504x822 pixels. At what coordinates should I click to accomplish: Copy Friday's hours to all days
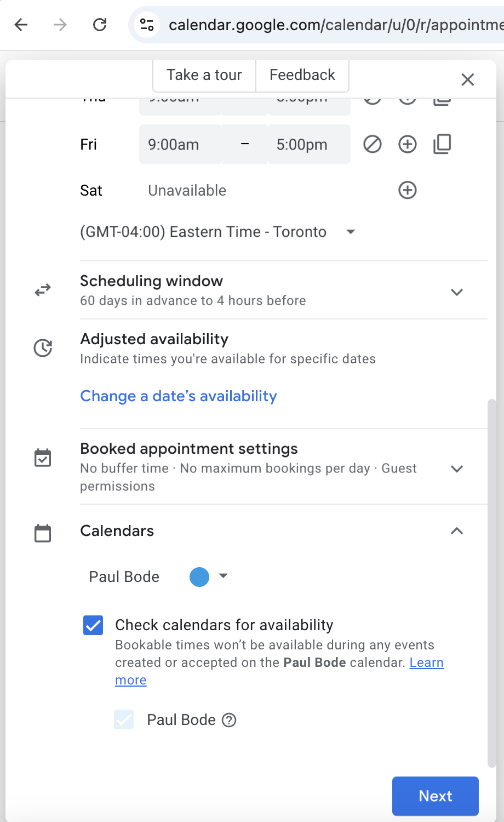click(442, 145)
